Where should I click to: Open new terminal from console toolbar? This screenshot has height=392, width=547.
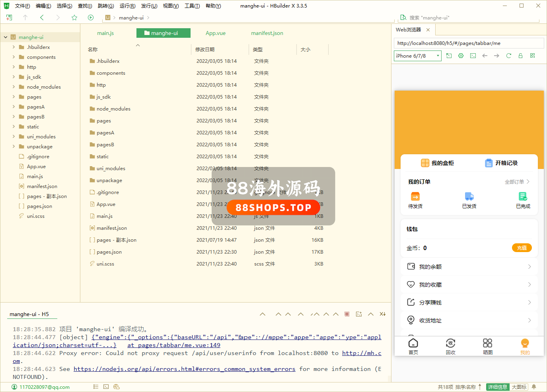pos(359,314)
